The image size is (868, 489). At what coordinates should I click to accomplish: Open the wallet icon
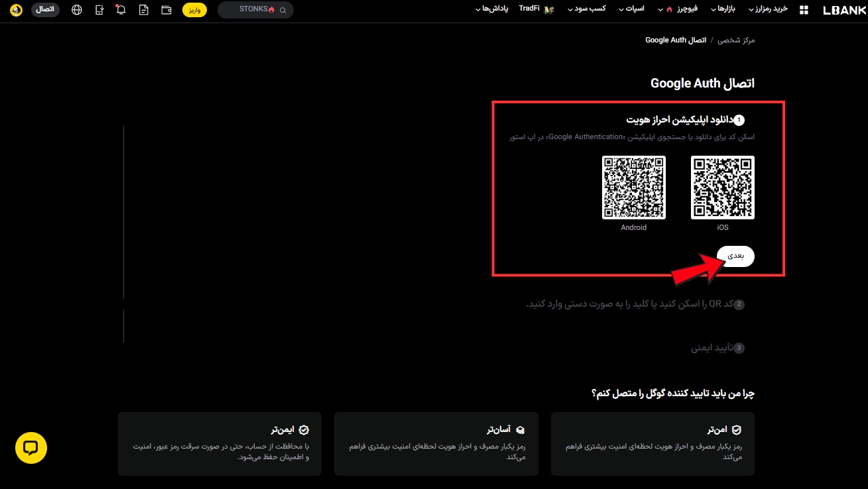166,10
